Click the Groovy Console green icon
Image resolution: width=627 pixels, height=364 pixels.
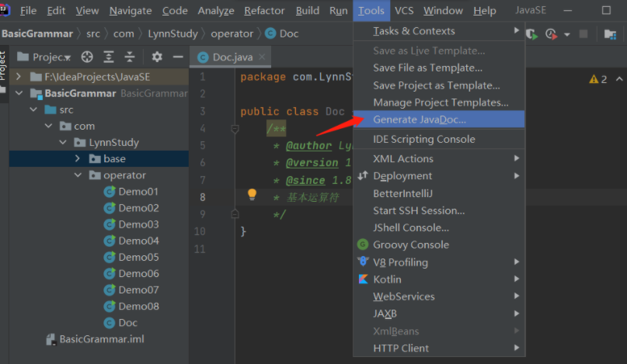[x=363, y=244]
